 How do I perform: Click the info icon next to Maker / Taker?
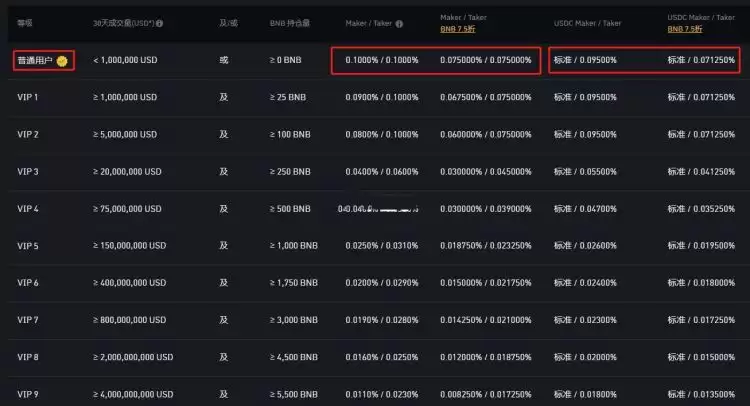[400, 23]
